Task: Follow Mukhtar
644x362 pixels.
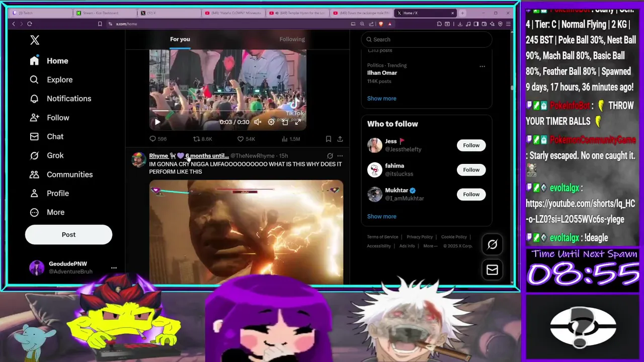Action: pyautogui.click(x=471, y=194)
